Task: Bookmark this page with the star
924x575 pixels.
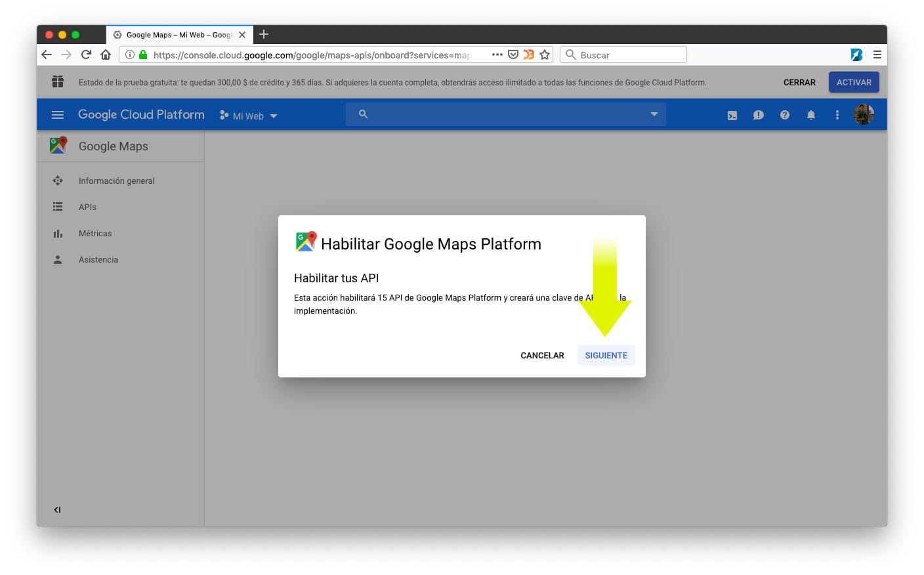Action: pyautogui.click(x=545, y=54)
